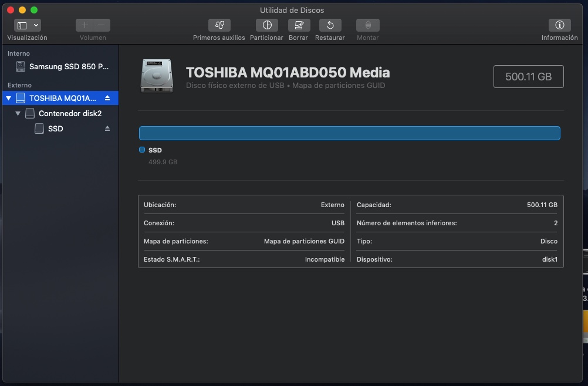Screen dimensions: 588x386
Task: Click the Montar mount toolbar button
Action: click(368, 25)
